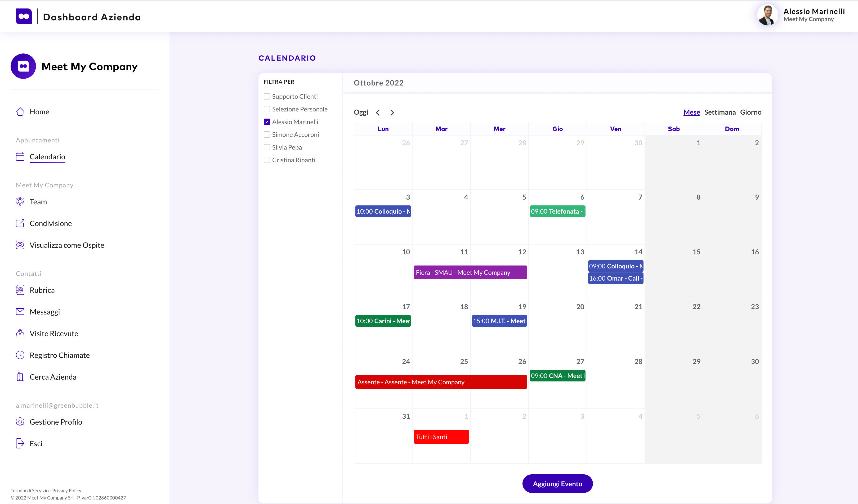This screenshot has width=858, height=504.
Task: Click the Messaggi envelope icon
Action: (20, 311)
